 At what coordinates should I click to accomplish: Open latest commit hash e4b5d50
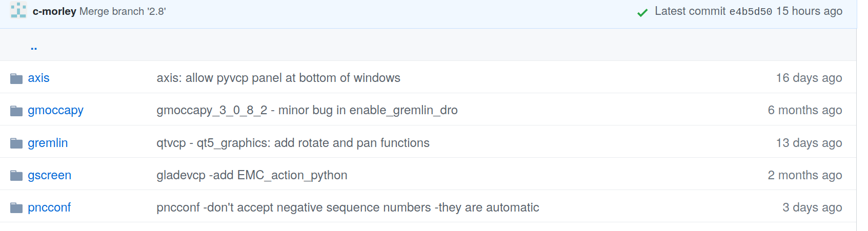tap(751, 12)
